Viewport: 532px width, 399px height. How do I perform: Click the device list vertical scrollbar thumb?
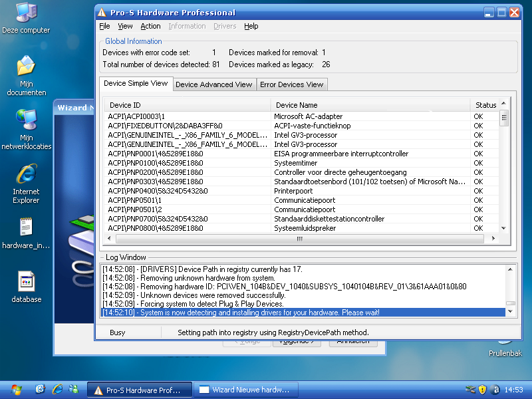click(504, 118)
